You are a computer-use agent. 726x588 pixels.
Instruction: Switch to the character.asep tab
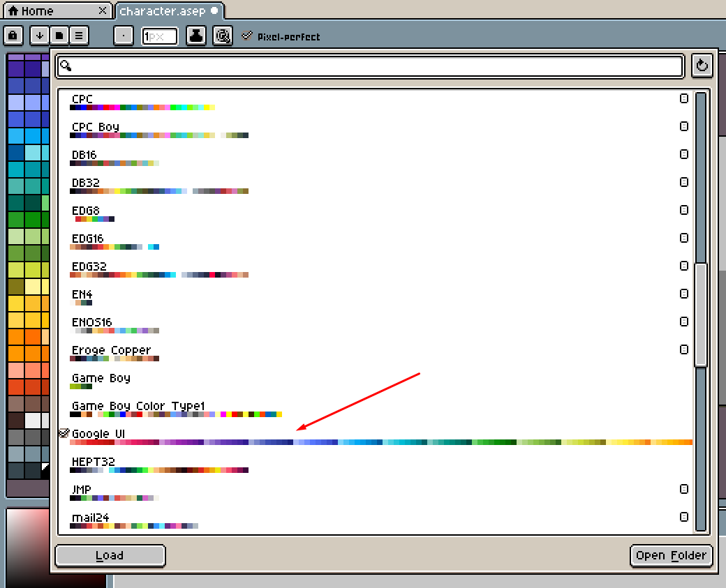click(x=170, y=11)
